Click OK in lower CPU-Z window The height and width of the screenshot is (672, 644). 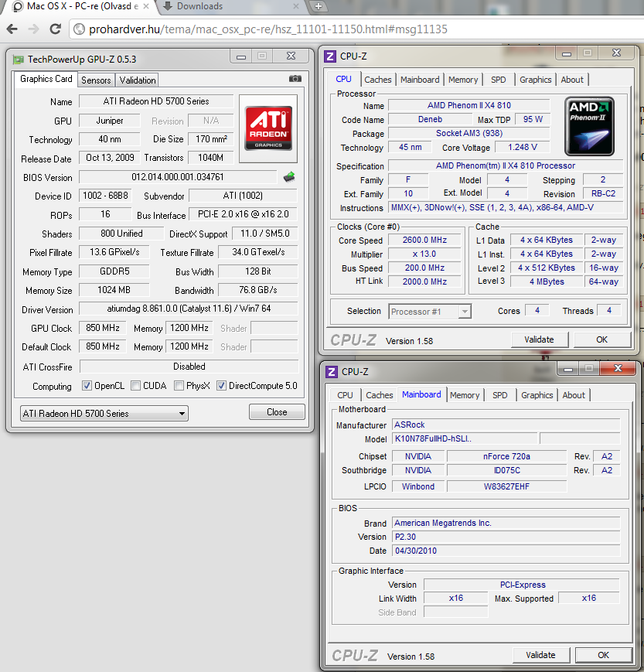[603, 655]
